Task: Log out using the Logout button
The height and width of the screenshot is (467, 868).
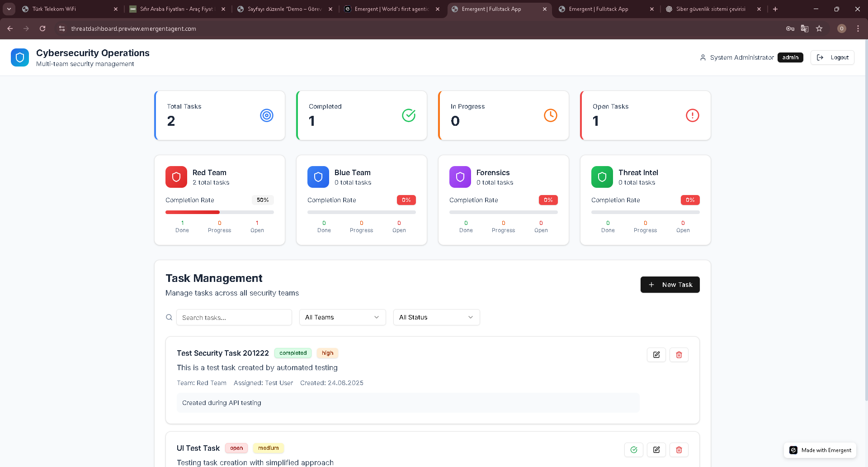Action: (832, 57)
